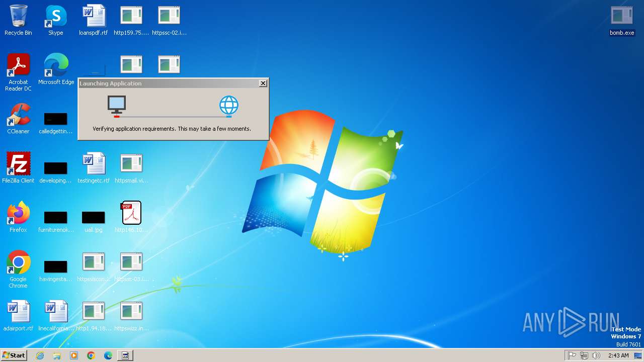Launch Edge from the taskbar

tap(108, 355)
